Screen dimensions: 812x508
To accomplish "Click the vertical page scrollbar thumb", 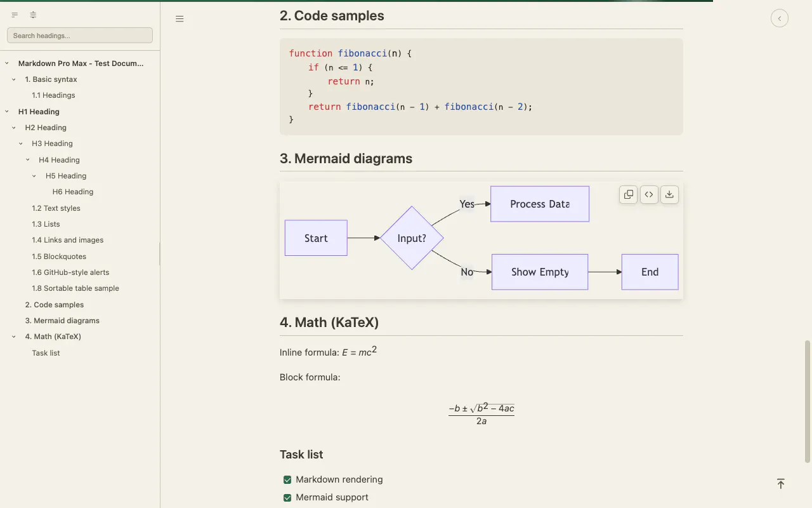I will (x=808, y=402).
